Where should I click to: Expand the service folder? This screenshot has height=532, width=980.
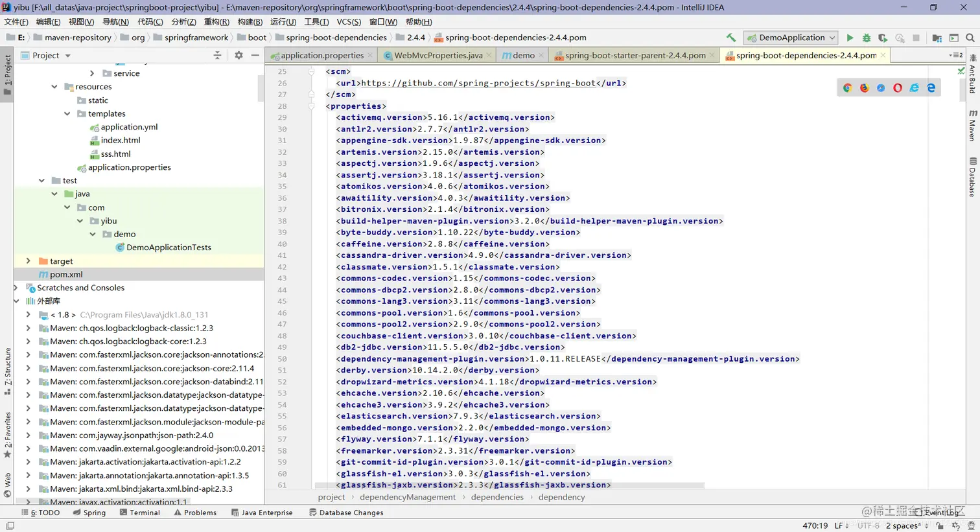pos(92,73)
